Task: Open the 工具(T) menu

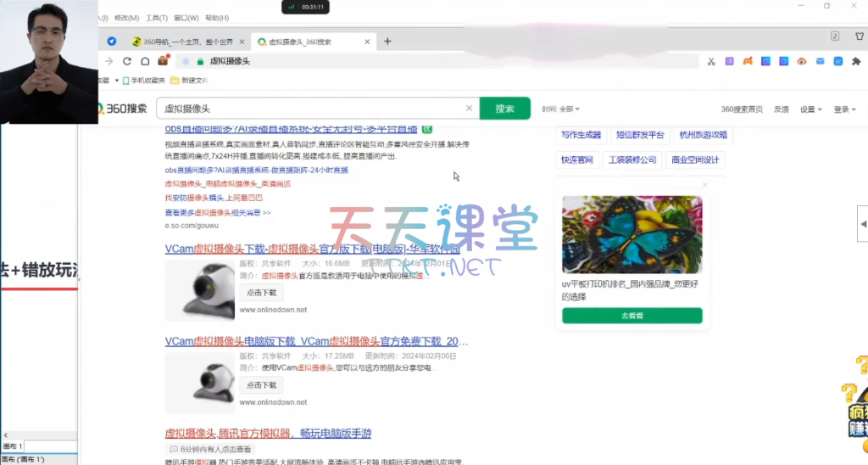Action: coord(156,17)
